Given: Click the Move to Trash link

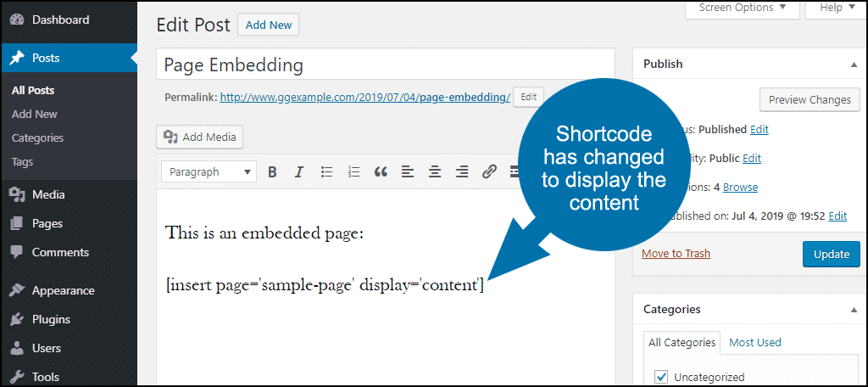Looking at the screenshot, I should click(676, 254).
